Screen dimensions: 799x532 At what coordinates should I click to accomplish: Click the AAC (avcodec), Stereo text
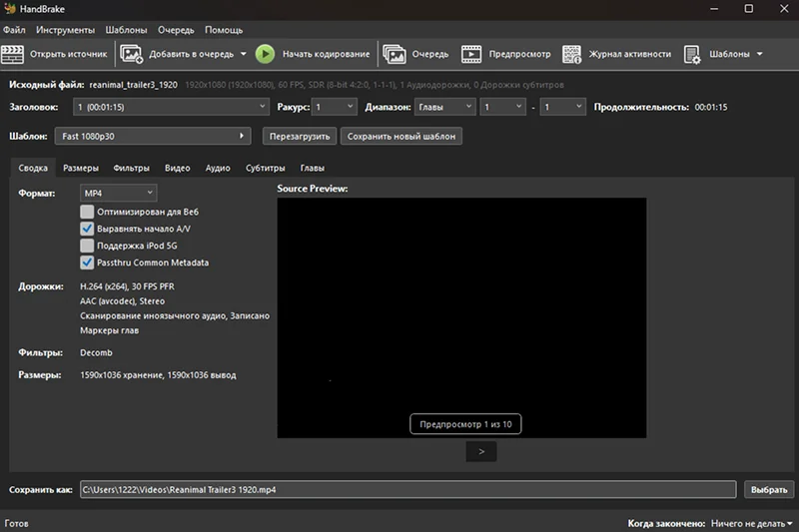pyautogui.click(x=122, y=301)
